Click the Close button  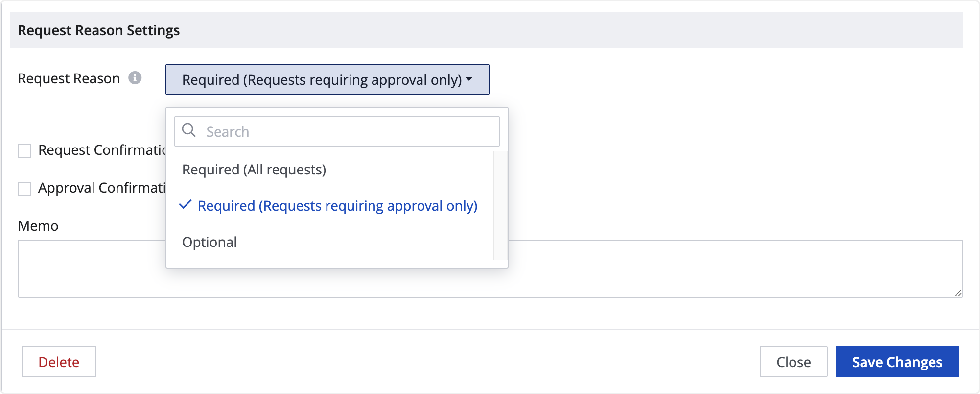click(793, 362)
